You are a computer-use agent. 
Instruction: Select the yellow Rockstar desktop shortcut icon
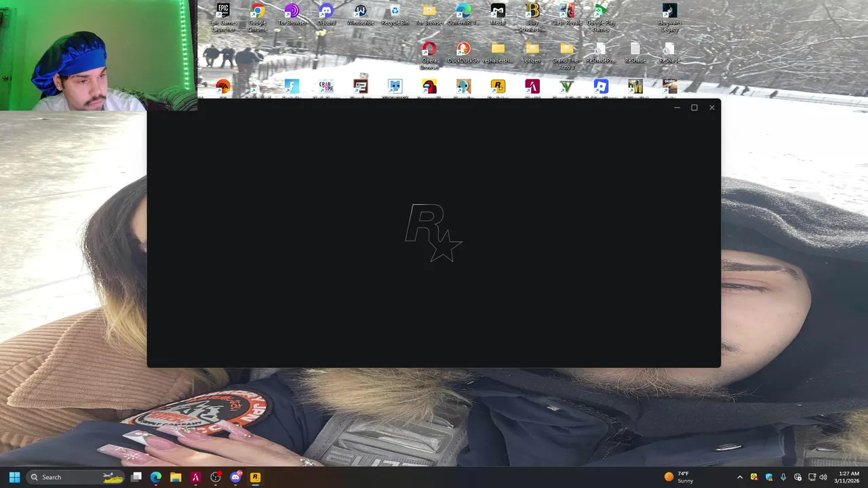[x=498, y=87]
